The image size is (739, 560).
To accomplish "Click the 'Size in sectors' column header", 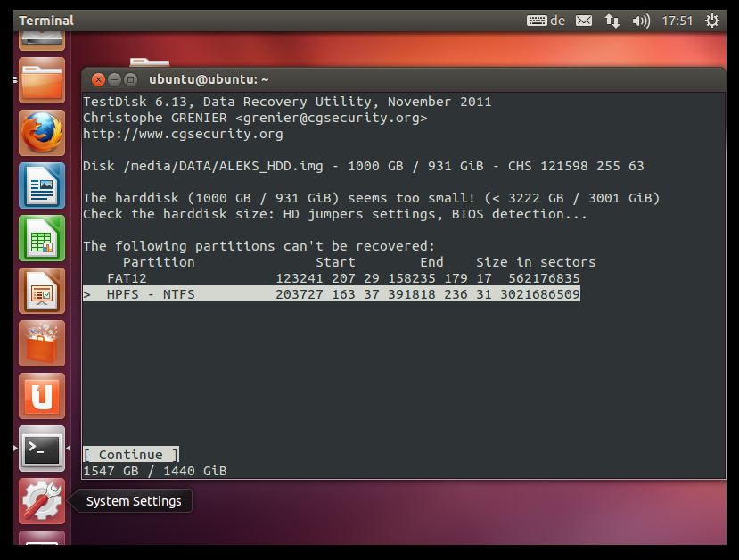I will coord(536,262).
